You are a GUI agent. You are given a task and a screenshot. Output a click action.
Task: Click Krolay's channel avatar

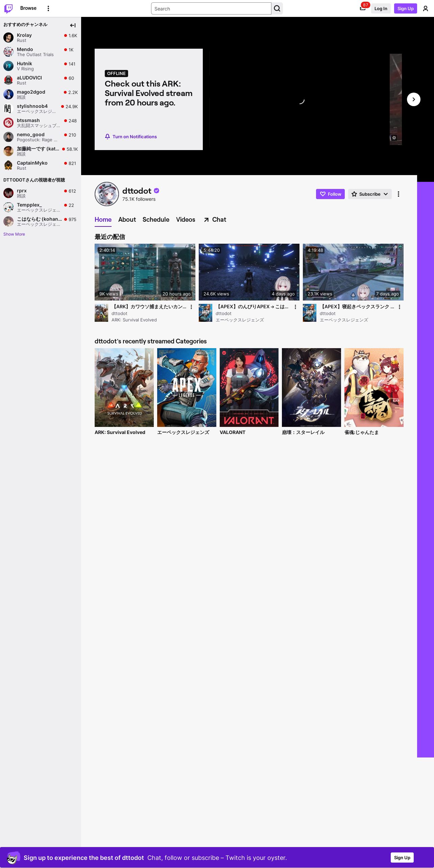point(8,38)
